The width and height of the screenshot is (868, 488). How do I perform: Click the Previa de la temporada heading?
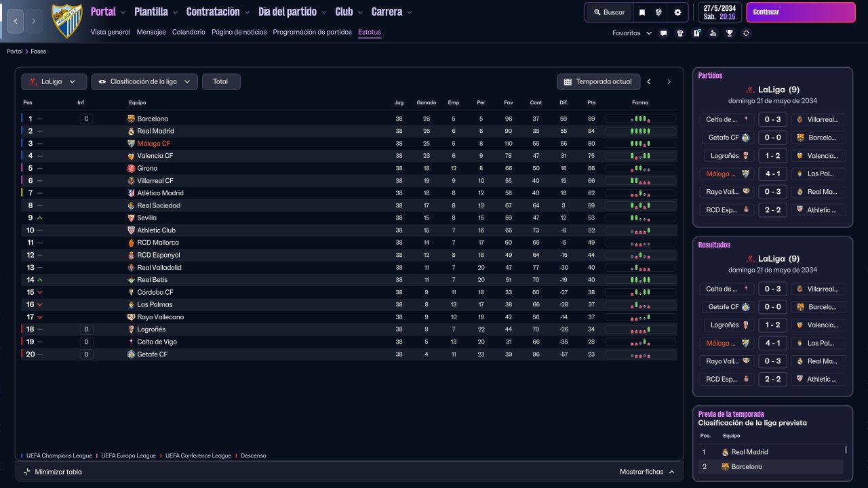tap(731, 414)
